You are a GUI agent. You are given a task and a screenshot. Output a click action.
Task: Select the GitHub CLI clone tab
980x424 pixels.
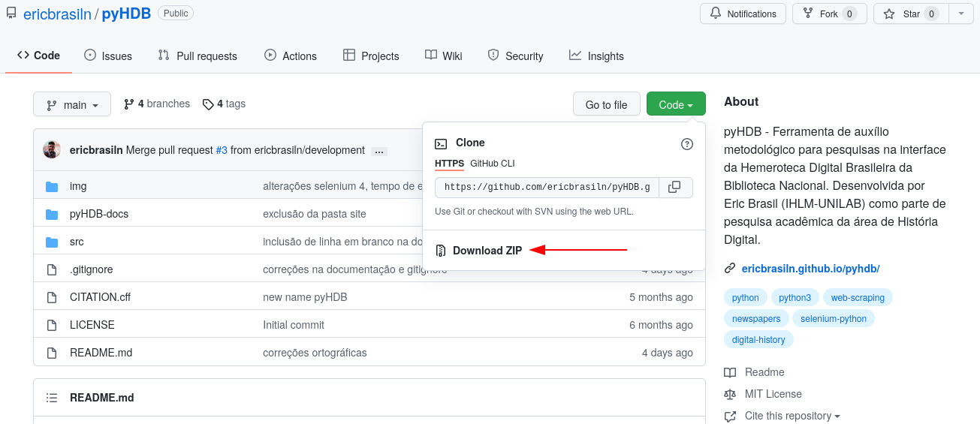point(493,164)
